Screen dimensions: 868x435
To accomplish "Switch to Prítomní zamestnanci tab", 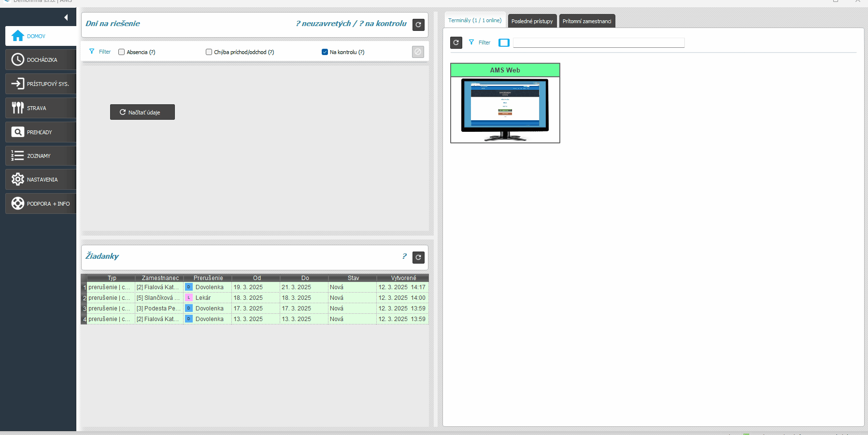I will coord(586,21).
